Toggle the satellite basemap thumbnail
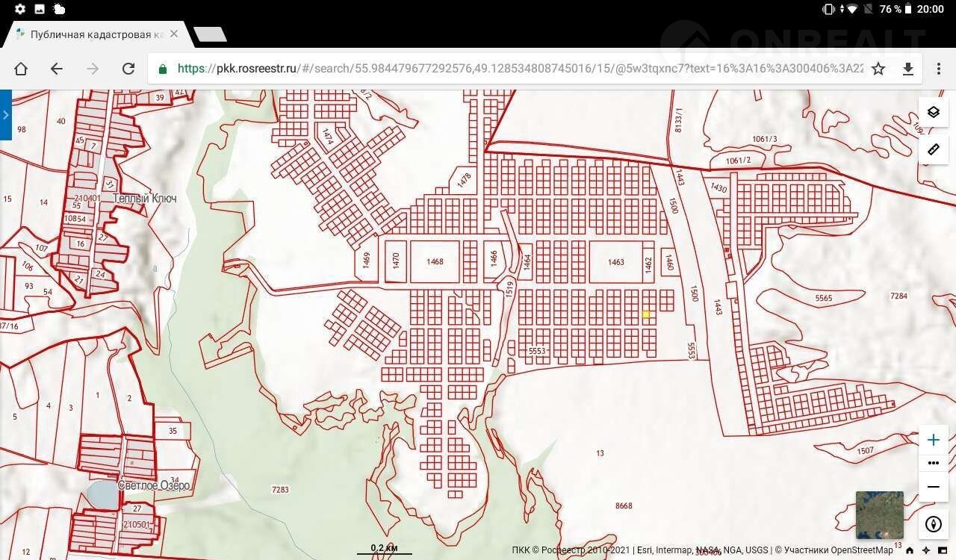 tap(879, 514)
